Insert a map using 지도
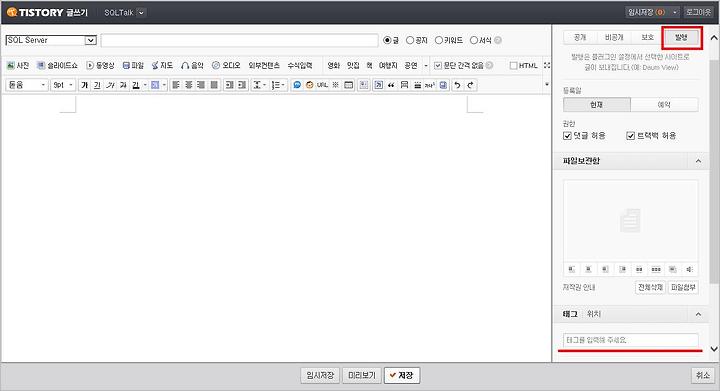The height and width of the screenshot is (391, 720). (x=163, y=66)
